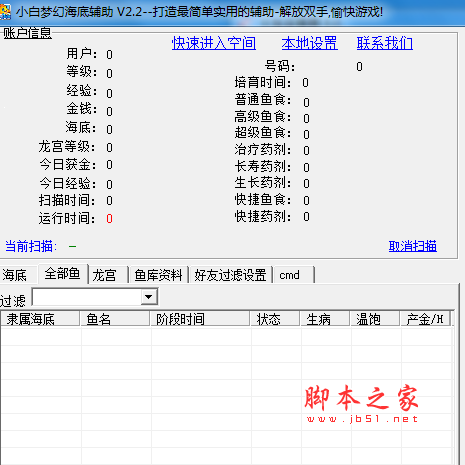465x465 pixels.
Task: Click the 今日经验 label
Action: pyautogui.click(x=67, y=184)
